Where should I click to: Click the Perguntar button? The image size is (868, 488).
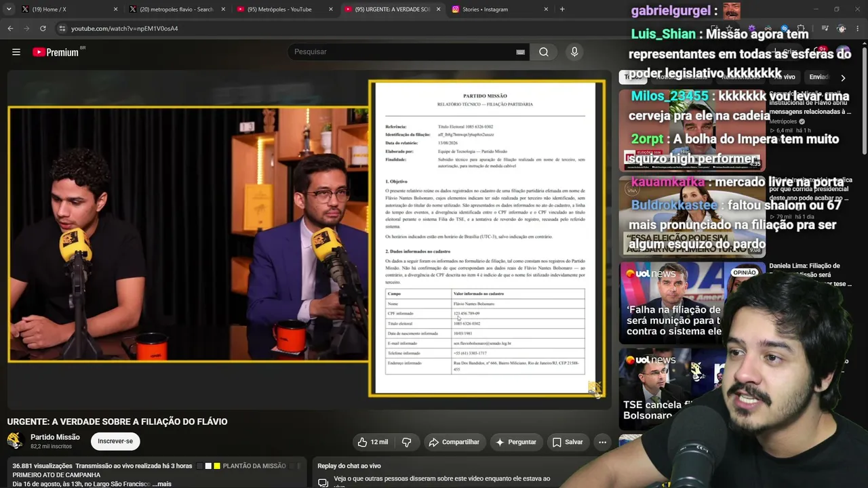516,442
